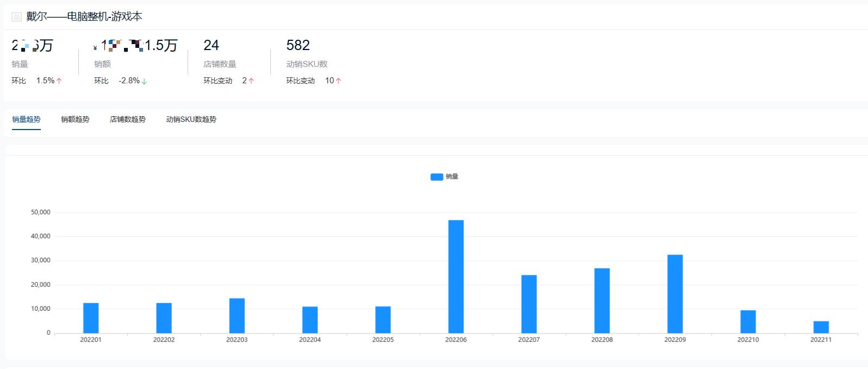Click the 202207 sales bar
This screenshot has width=868, height=369.
529,304
